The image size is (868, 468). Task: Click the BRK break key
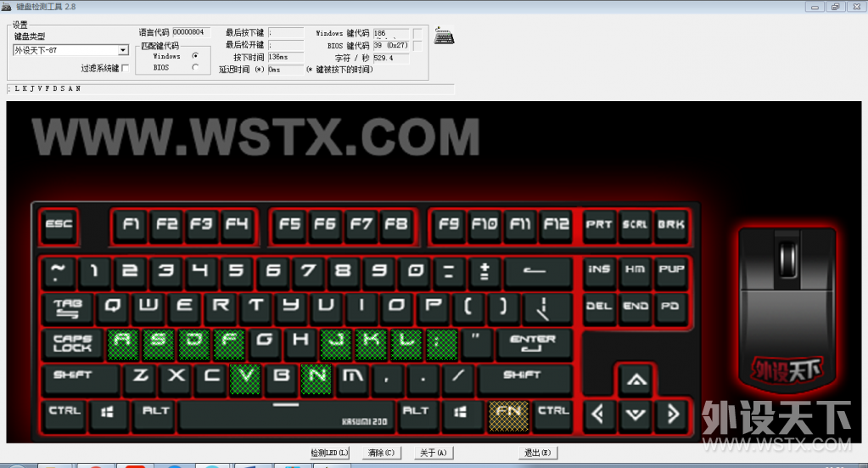(x=671, y=225)
